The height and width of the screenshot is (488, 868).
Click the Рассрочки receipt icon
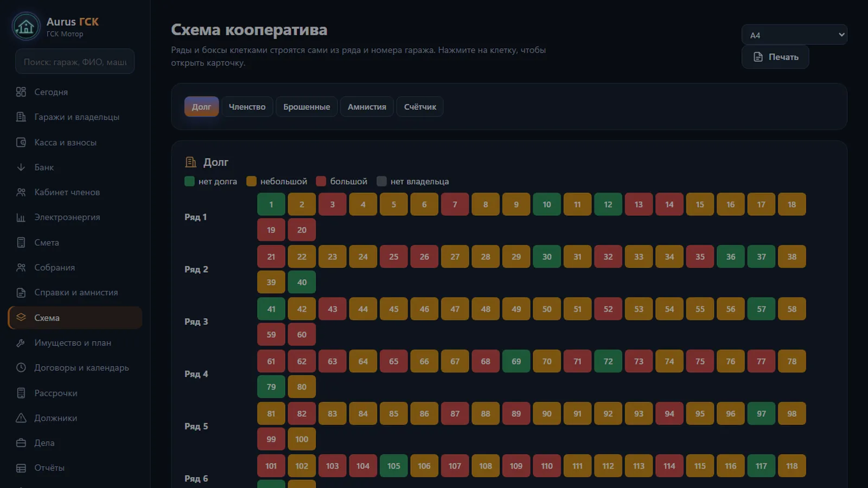tap(21, 393)
